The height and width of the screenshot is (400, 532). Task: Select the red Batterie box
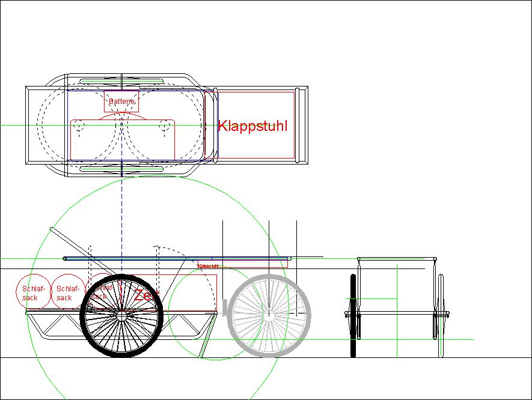tap(122, 102)
